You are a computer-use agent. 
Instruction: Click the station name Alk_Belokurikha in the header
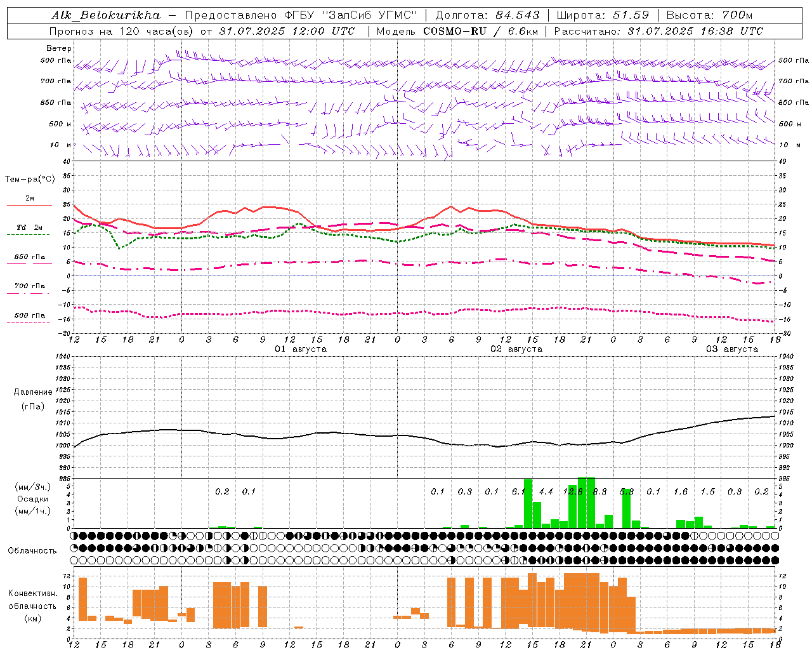coord(107,15)
